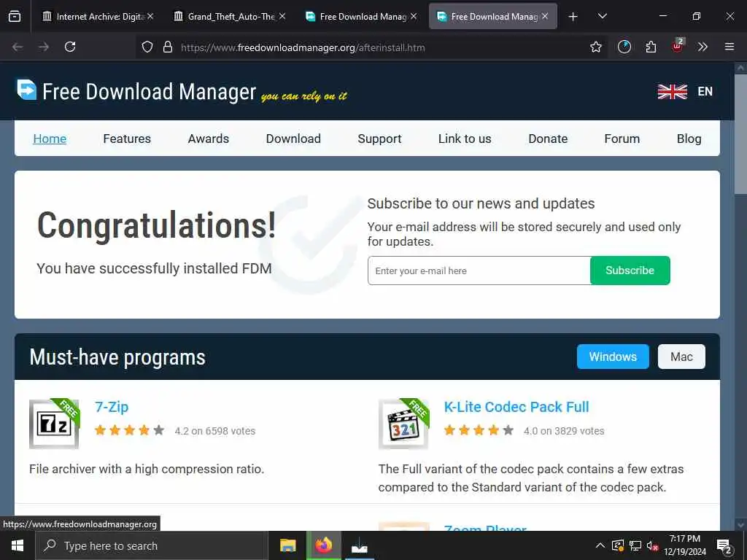Go to the Home menu link
Screen dimensions: 747x560
point(50,139)
